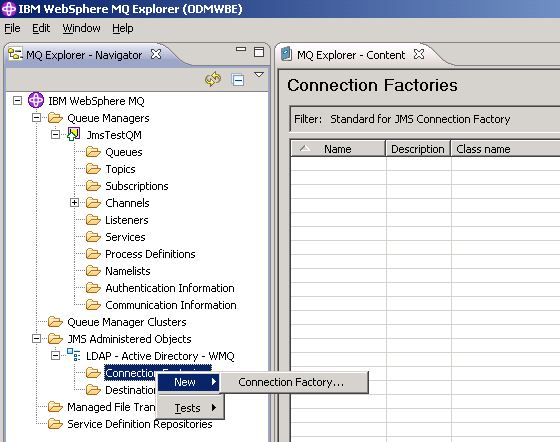Viewport: 560px width, 442px height.
Task: Collapse the Queue Managers node
Action: tap(36, 117)
